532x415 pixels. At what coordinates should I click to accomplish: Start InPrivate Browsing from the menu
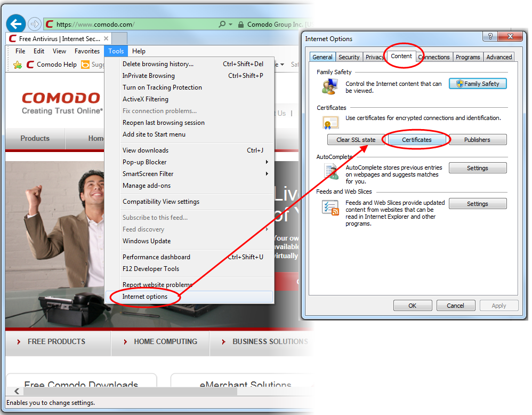(189, 76)
